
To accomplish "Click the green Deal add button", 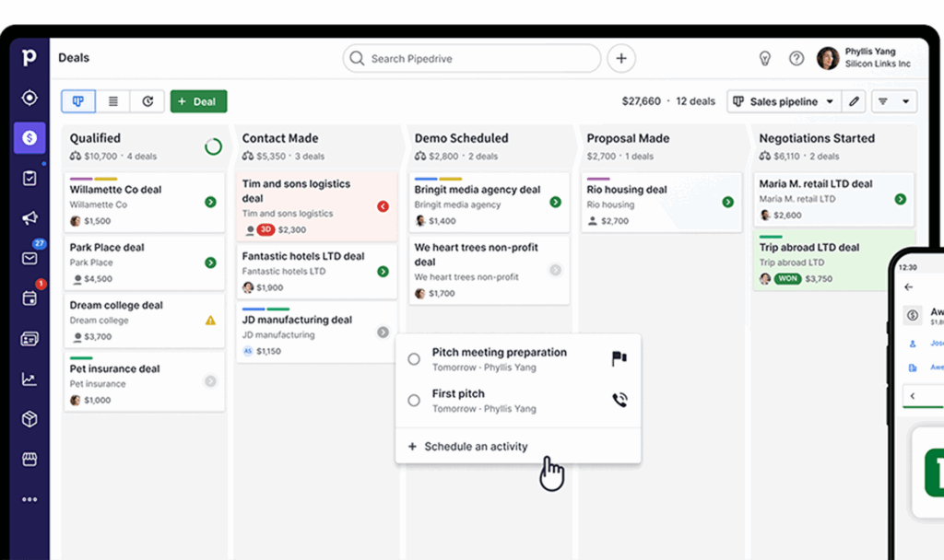I will [199, 101].
